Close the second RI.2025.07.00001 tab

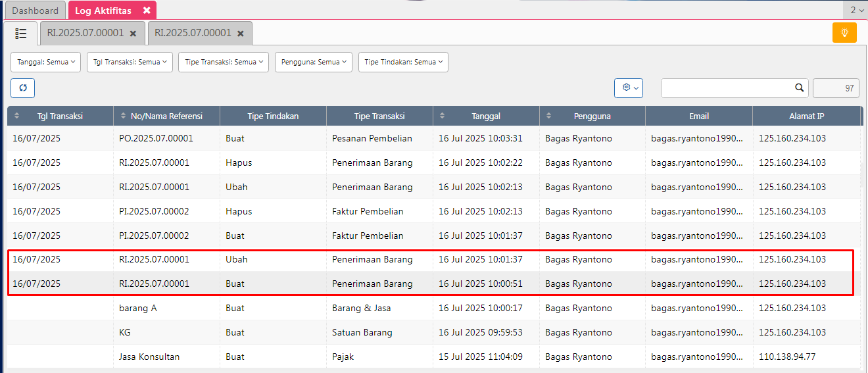[x=241, y=34]
